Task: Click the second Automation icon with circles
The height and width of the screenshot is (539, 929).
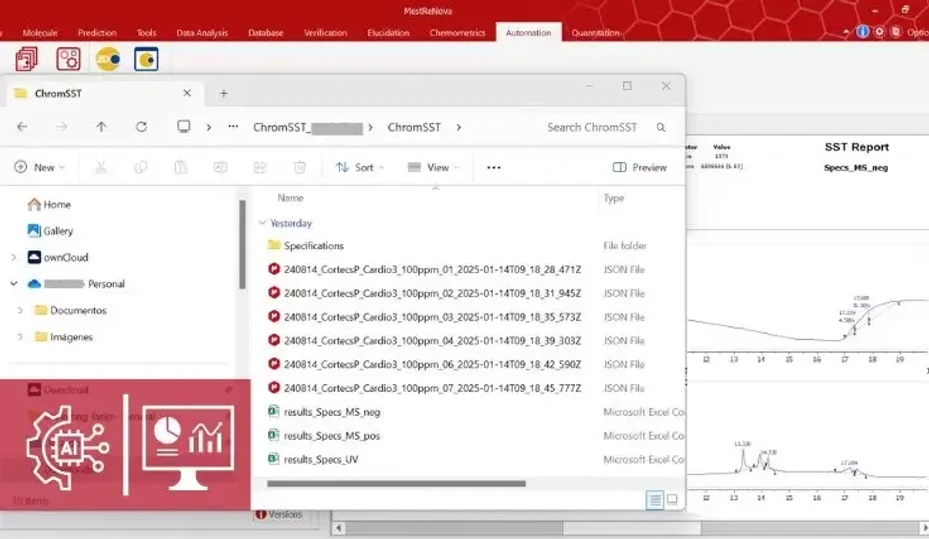Action: [68, 59]
